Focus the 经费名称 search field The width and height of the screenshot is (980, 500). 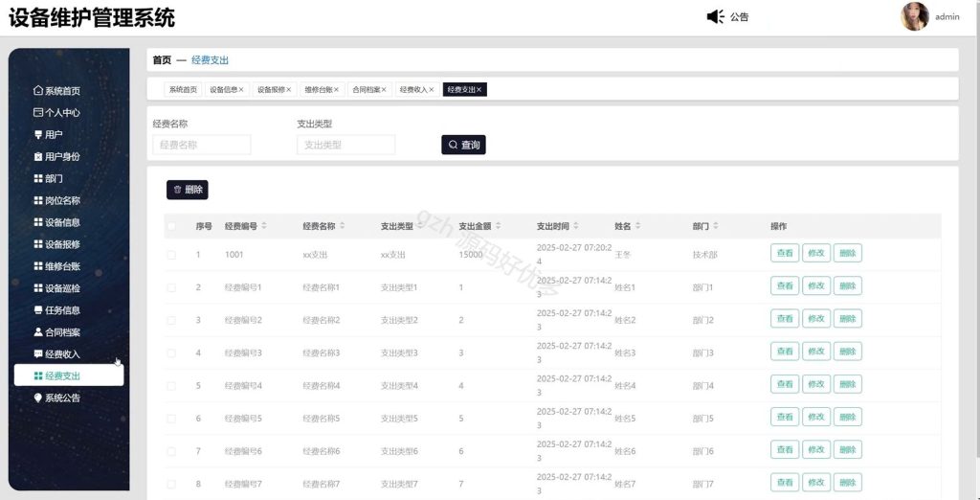pos(201,145)
